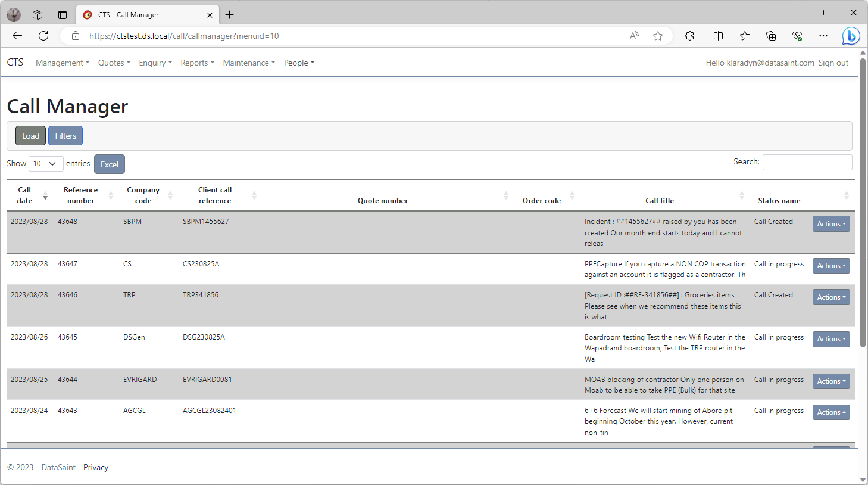Expand the Management menu

point(63,63)
